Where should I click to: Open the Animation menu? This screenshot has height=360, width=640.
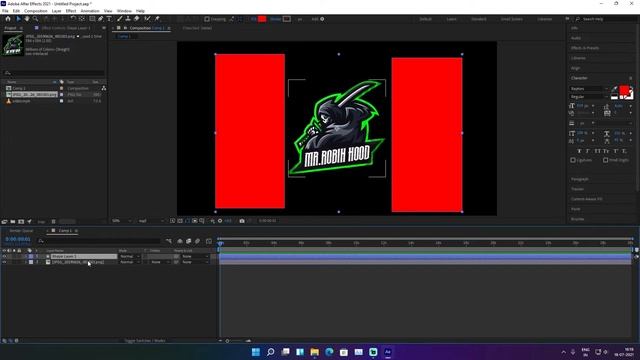tap(90, 11)
